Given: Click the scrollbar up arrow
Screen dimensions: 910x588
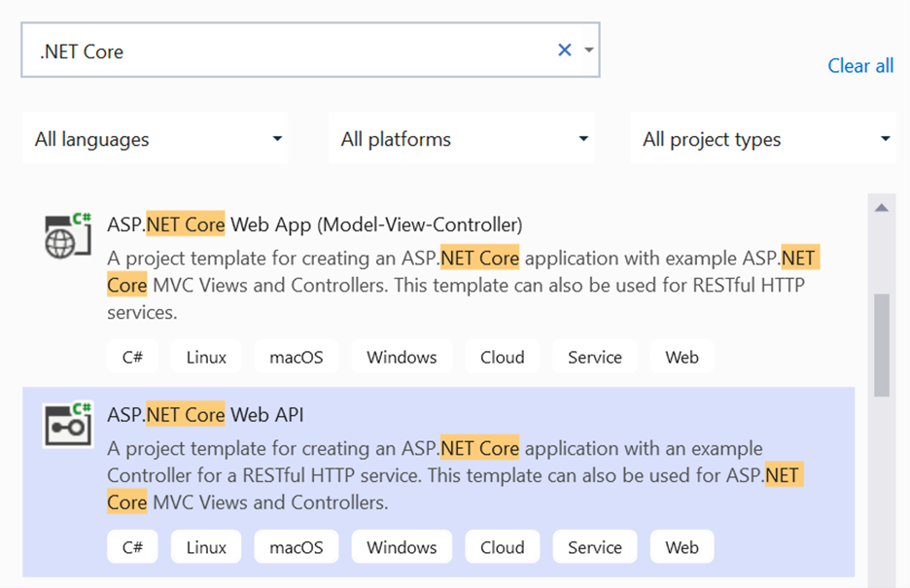Looking at the screenshot, I should (882, 206).
